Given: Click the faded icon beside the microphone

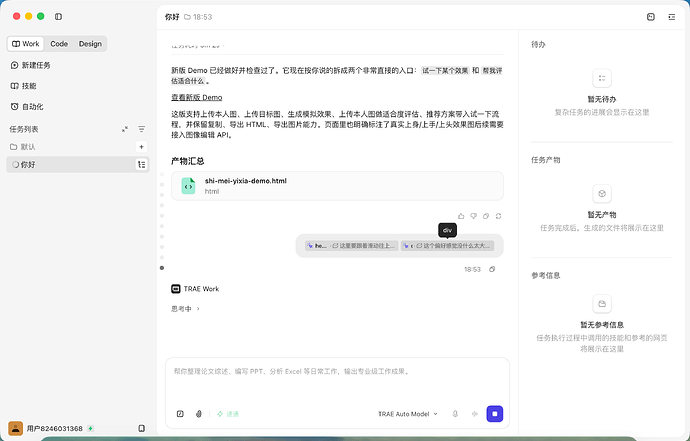Looking at the screenshot, I should coord(474,414).
